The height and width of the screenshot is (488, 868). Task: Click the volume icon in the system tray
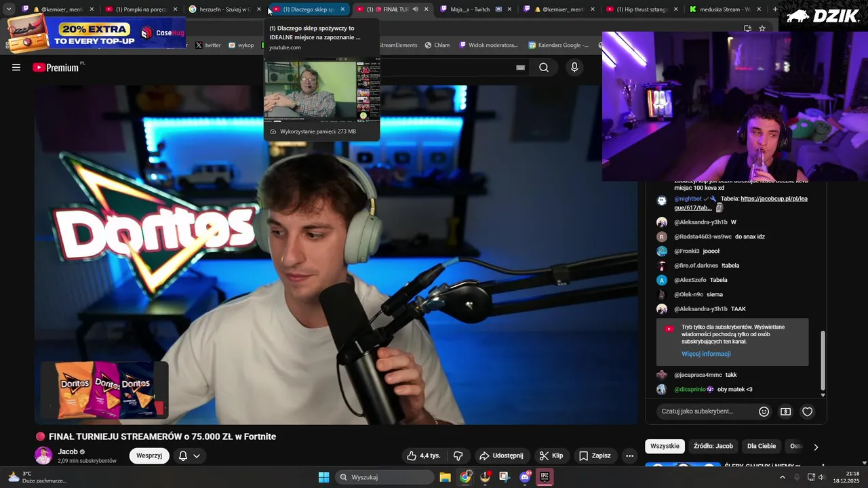(821, 477)
